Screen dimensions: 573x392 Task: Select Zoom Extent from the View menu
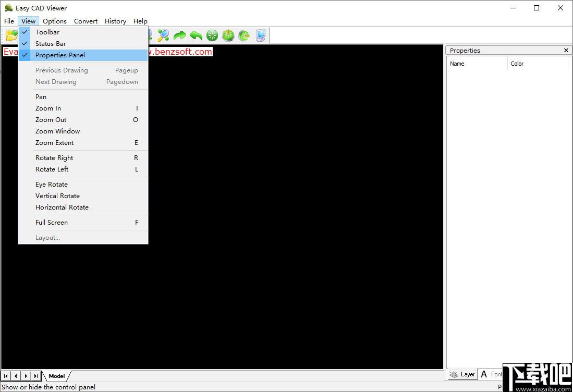[54, 142]
